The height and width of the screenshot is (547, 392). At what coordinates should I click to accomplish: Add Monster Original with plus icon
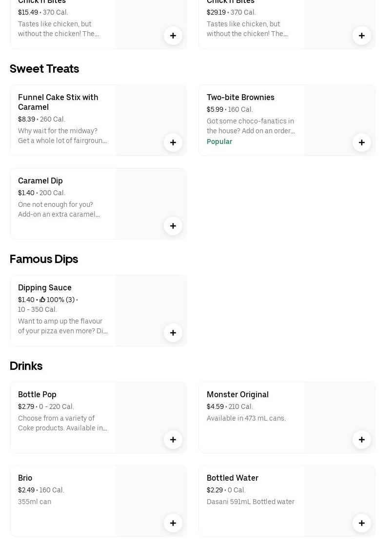(362, 440)
